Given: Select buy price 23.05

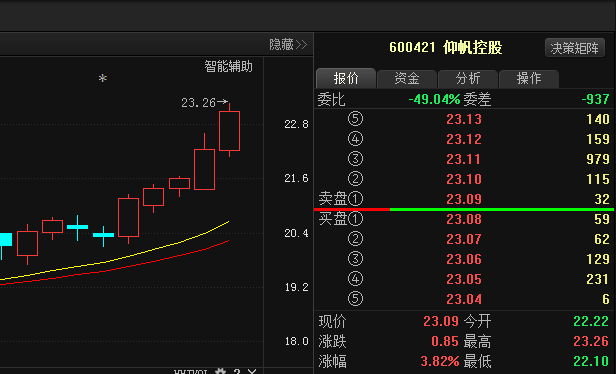Looking at the screenshot, I should coord(464,279).
